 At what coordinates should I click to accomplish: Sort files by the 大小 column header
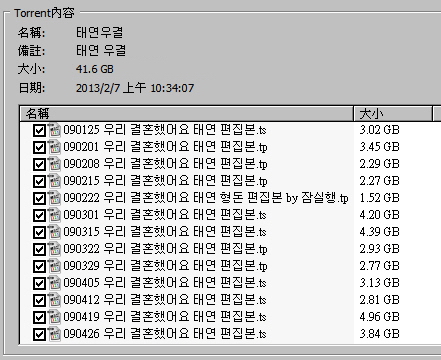[393, 114]
